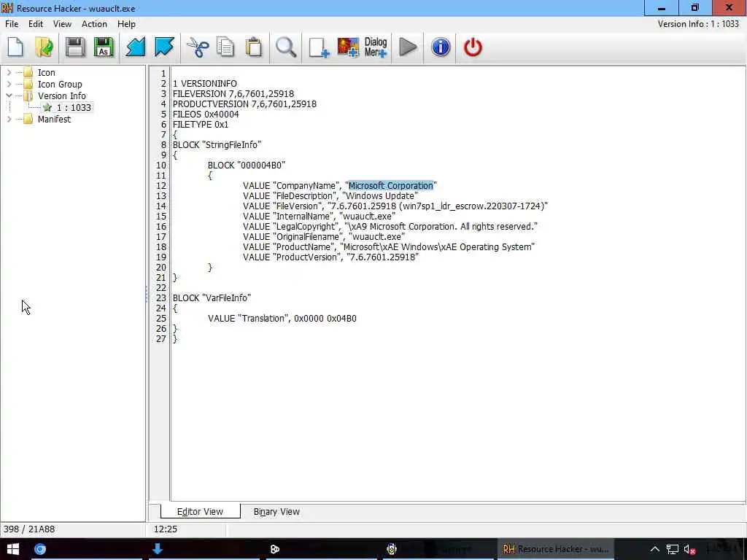Screen dimensions: 747x560
Task: Click the LegalCopyright line text
Action: coord(390,227)
